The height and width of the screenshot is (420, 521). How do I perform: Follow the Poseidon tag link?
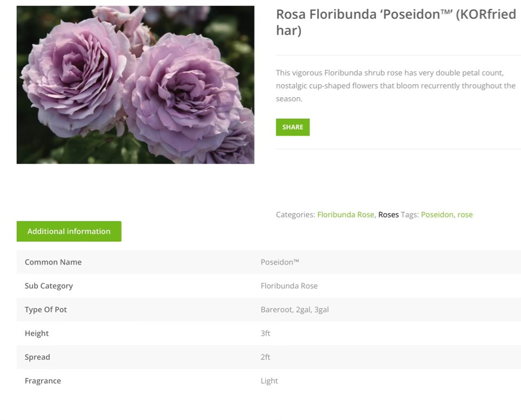tap(437, 214)
